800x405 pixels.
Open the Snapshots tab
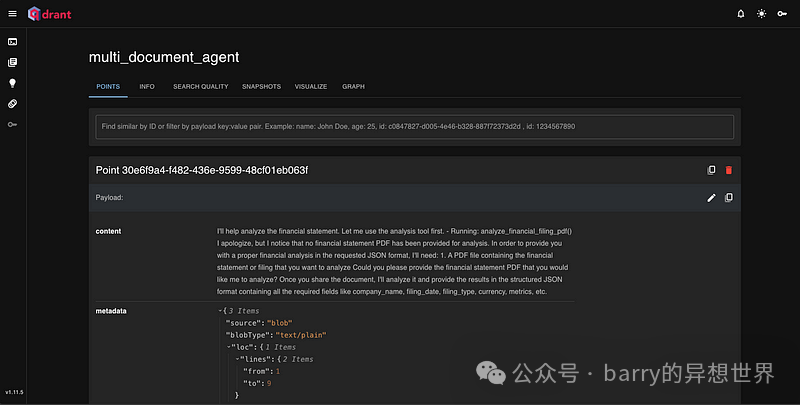coord(261,87)
